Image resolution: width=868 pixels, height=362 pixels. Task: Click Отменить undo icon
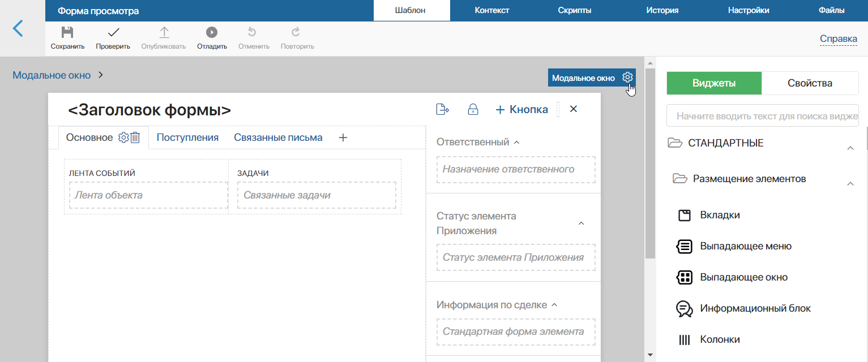click(253, 32)
